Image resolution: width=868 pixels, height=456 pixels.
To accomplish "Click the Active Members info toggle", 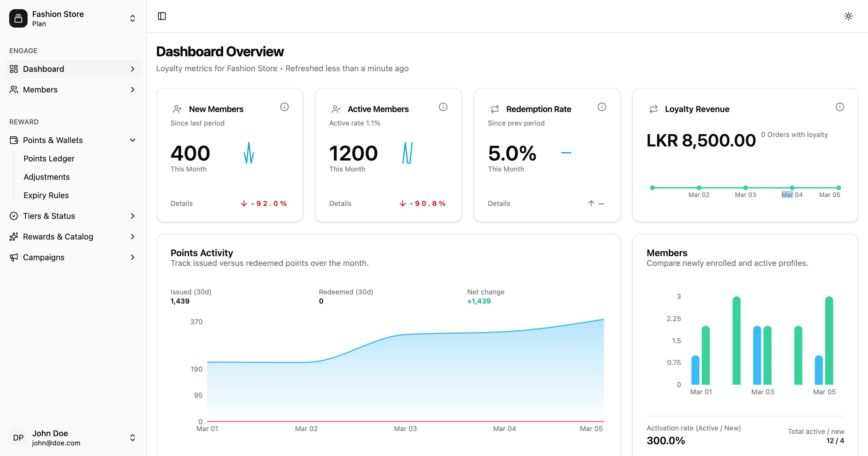I will click(x=443, y=107).
